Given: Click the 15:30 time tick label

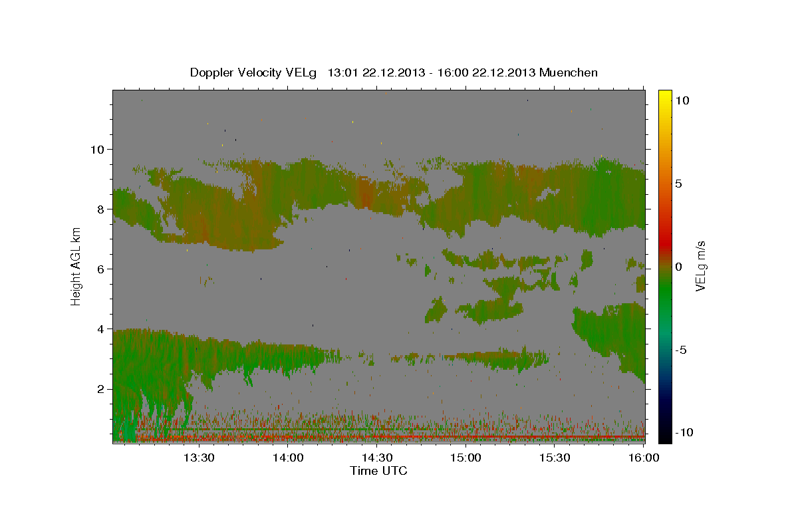Looking at the screenshot, I should coord(555,458).
